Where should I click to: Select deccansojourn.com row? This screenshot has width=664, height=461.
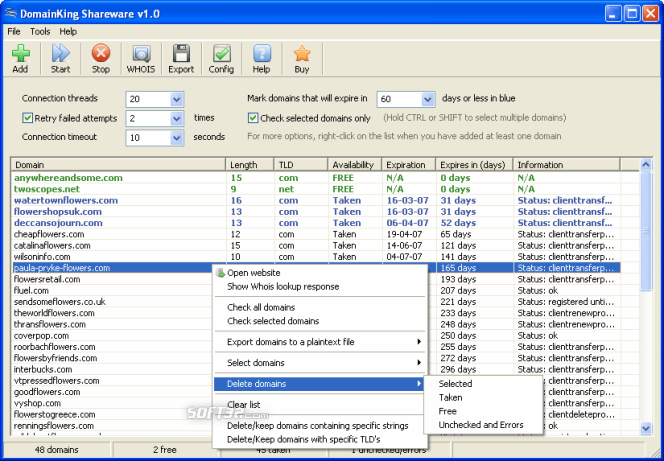[316, 223]
